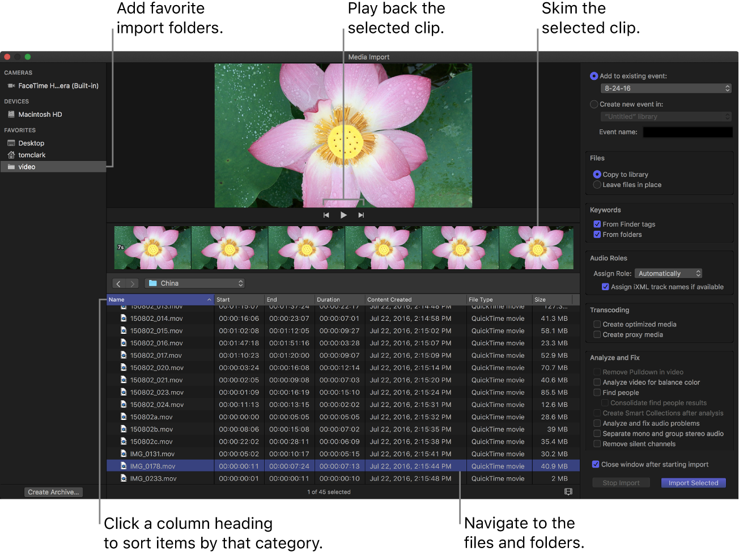Click the back navigation arrow above the file list

click(118, 283)
